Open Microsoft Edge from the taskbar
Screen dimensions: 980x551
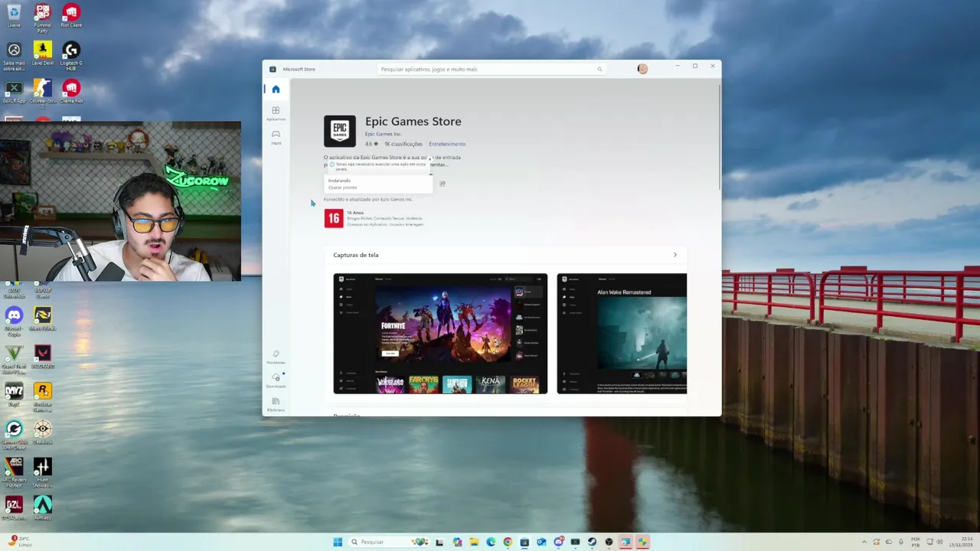491,542
